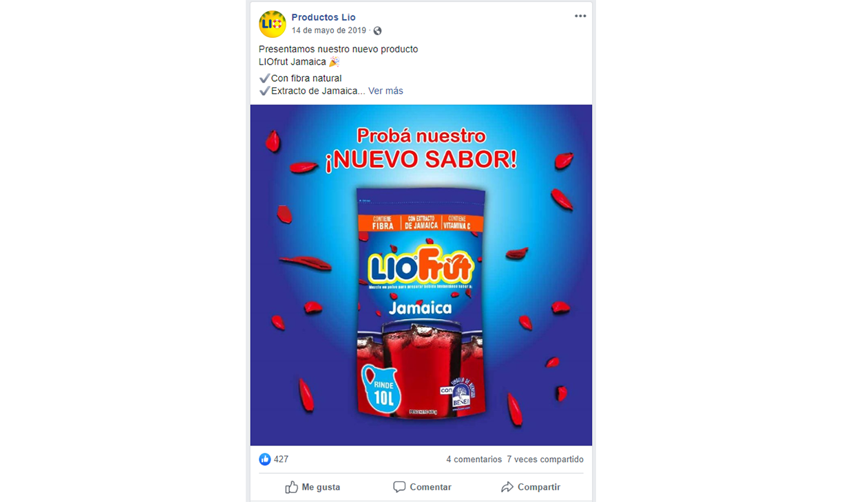868x502 pixels.
Task: Open the three-dot post options menu
Action: click(580, 17)
